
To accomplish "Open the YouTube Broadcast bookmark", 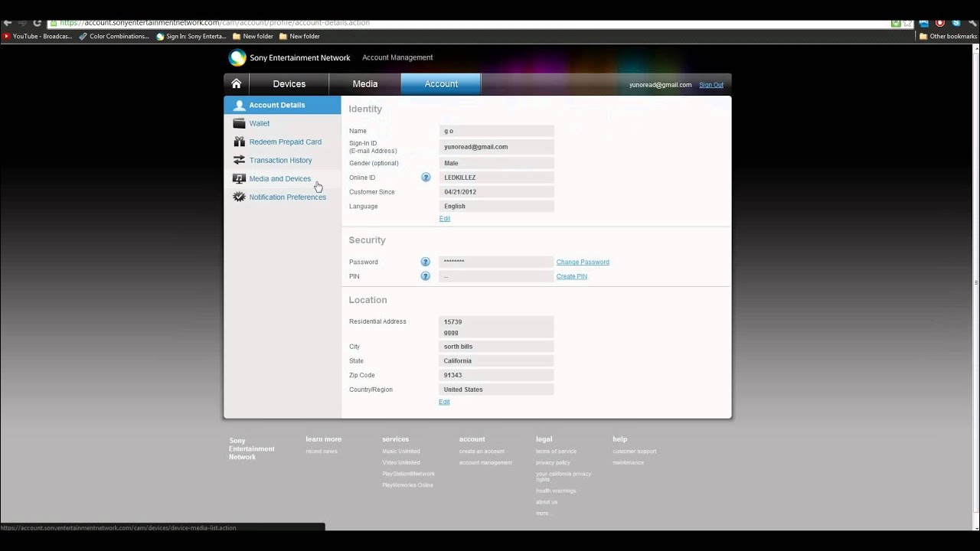I will (38, 36).
